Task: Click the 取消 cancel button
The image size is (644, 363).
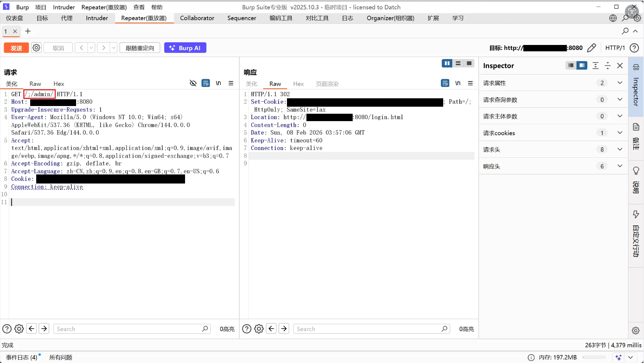Action: (58, 48)
